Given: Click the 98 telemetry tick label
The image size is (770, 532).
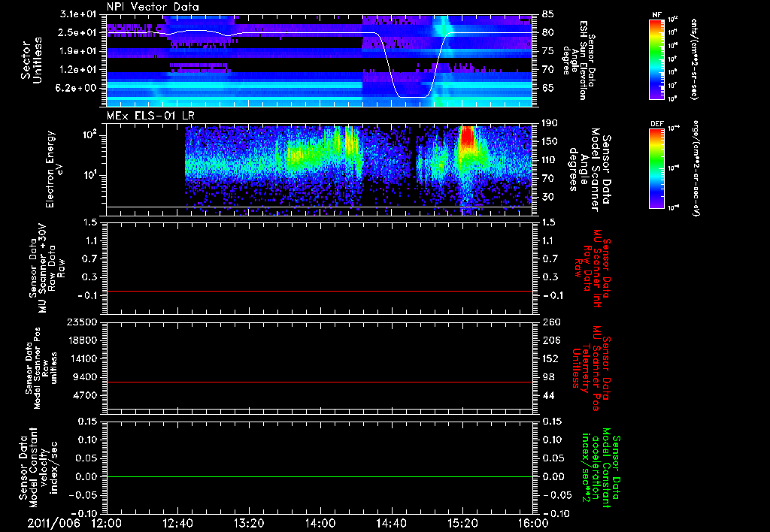Looking at the screenshot, I should pyautogui.click(x=548, y=377).
